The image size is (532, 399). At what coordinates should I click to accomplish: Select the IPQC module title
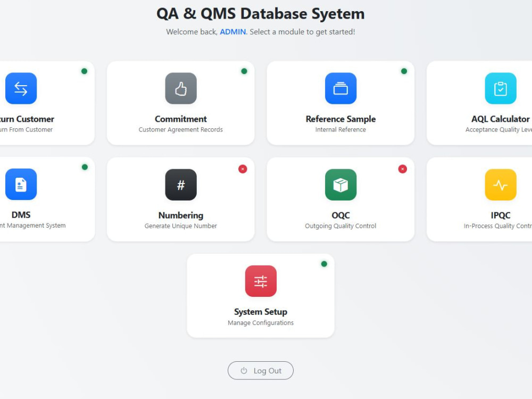501,215
